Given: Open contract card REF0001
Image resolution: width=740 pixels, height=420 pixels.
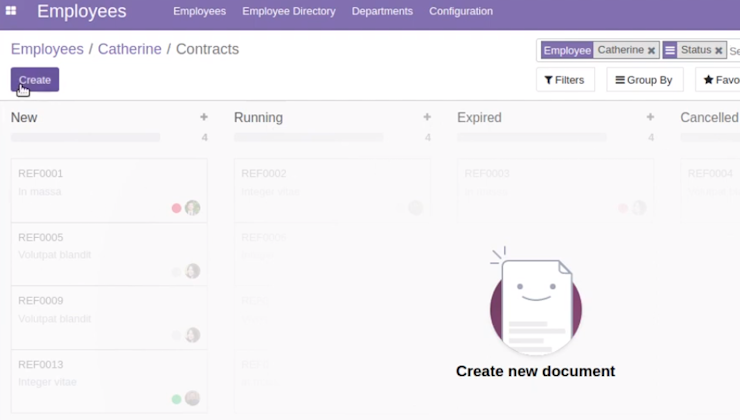Looking at the screenshot, I should click(x=109, y=190).
